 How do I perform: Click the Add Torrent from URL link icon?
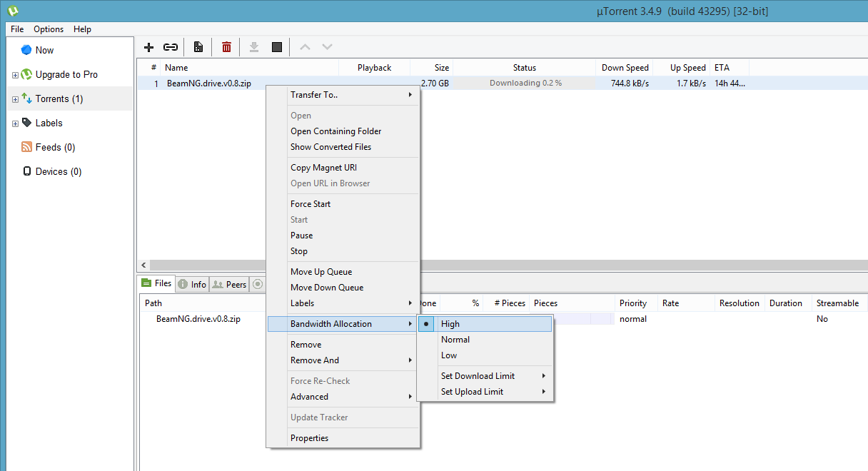click(x=171, y=47)
